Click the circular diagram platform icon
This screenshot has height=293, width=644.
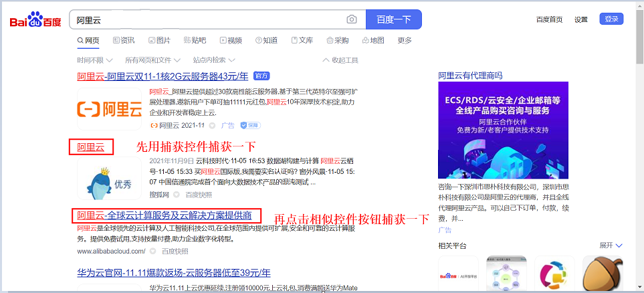click(x=506, y=274)
